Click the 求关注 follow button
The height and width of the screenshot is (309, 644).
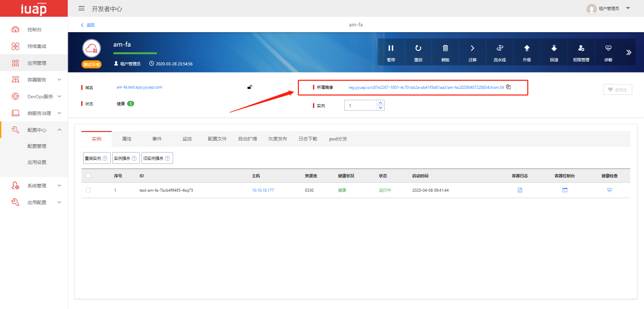coord(618,89)
